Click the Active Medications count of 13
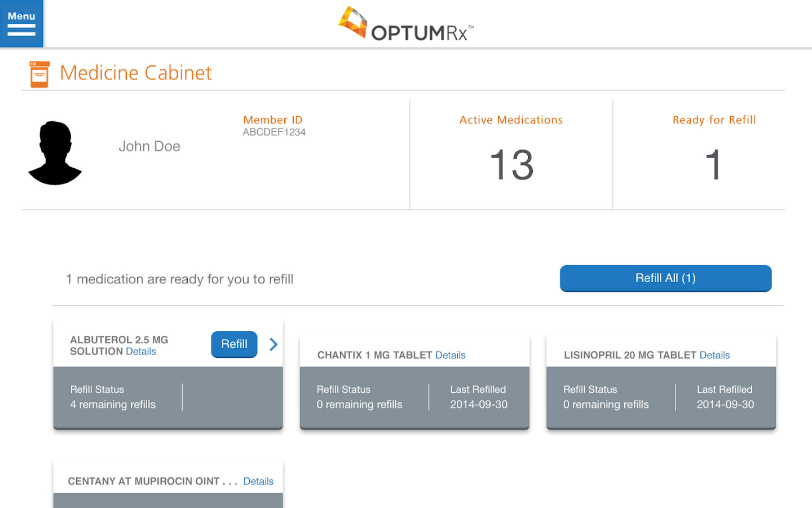The width and height of the screenshot is (812, 508). coord(511,165)
